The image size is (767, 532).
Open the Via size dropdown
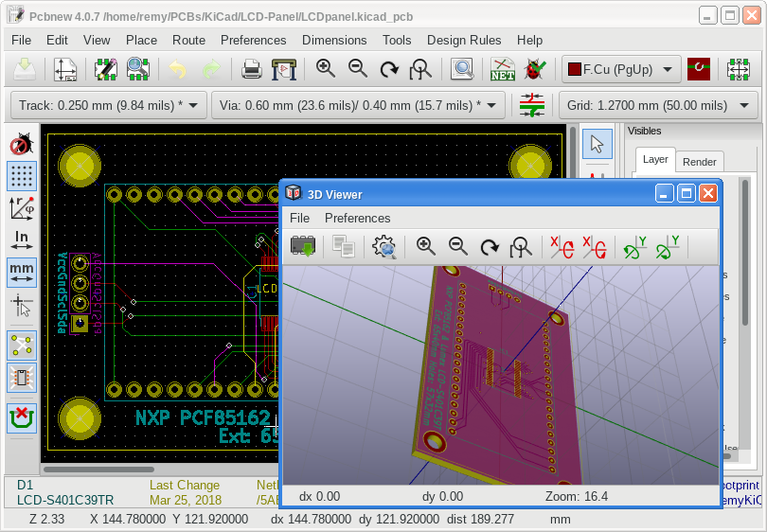[x=358, y=105]
